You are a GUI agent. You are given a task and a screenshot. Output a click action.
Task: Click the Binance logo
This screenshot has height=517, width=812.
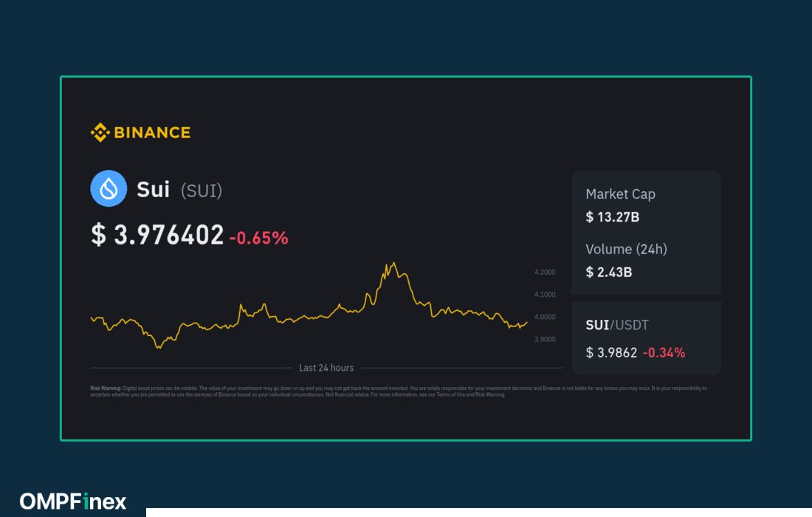tap(140, 133)
